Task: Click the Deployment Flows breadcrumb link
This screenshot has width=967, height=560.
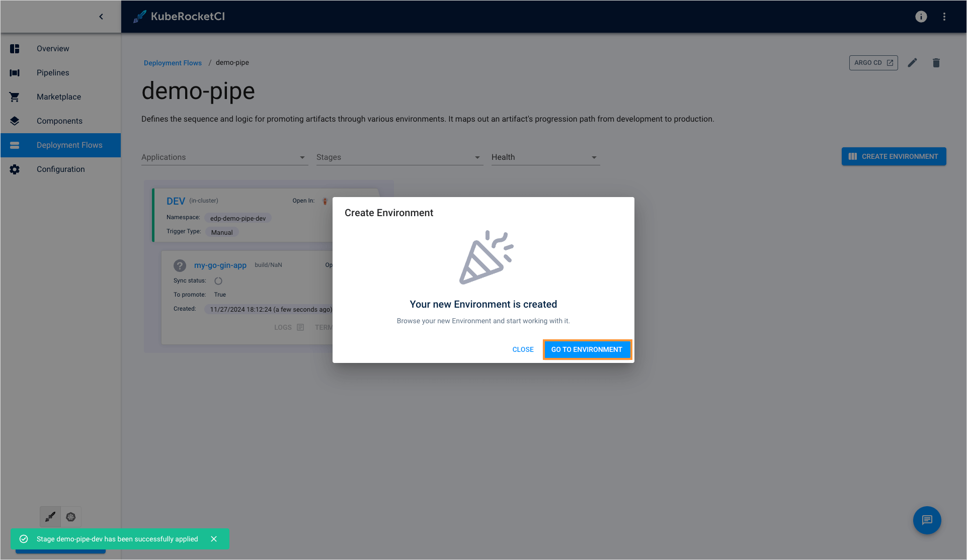Action: [x=173, y=63]
